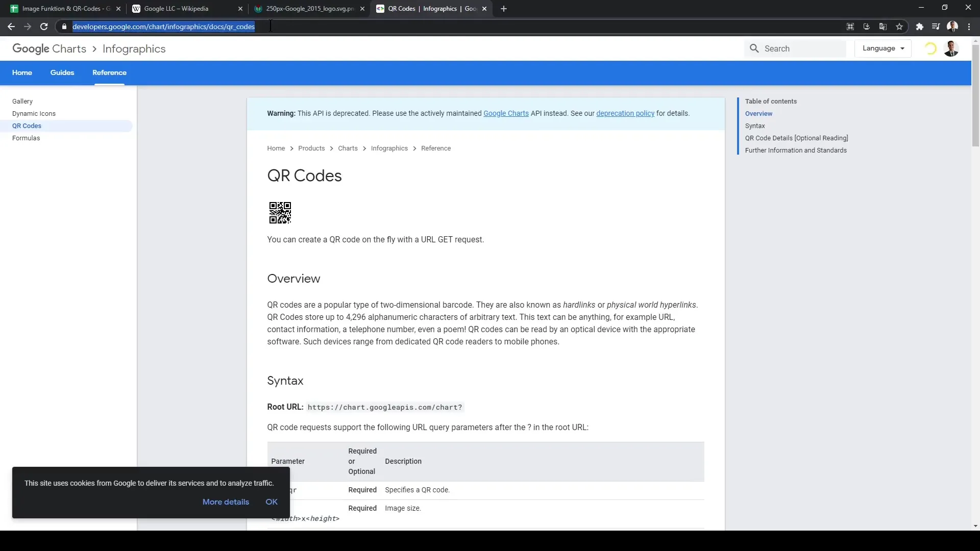The height and width of the screenshot is (551, 980).
Task: Open the Language dropdown
Action: (x=883, y=48)
